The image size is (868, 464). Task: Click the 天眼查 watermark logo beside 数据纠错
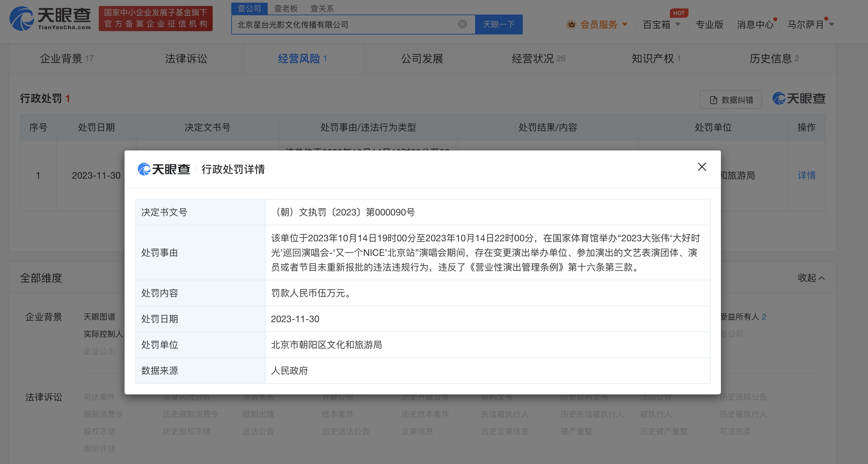coord(798,99)
